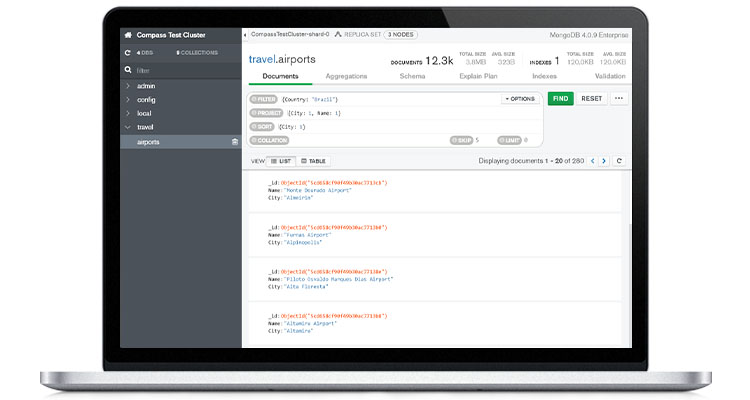
Task: Click the SKIP info pill
Action: pyautogui.click(x=461, y=140)
